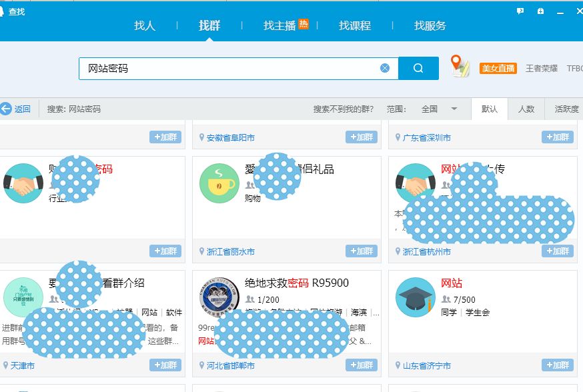This screenshot has width=583, height=392.
Task: Sort results by 人数
Action: (x=526, y=109)
